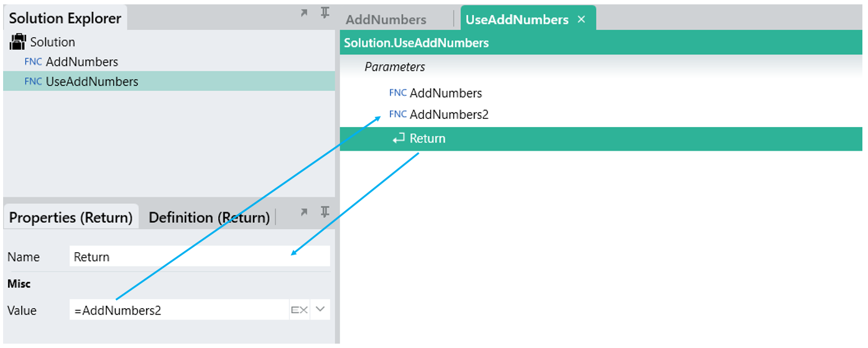The height and width of the screenshot is (348, 868).
Task: Open the Solution Explorer tab
Action: tap(65, 18)
